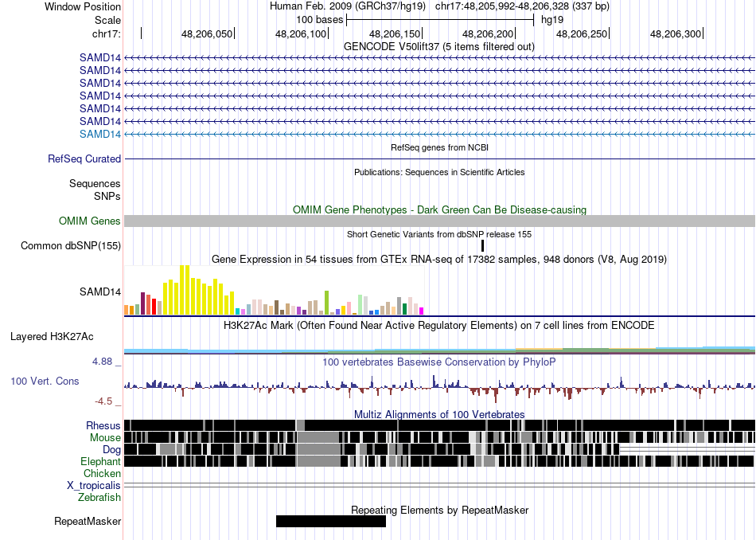Click the lime green GTEx expression bar

click(326, 303)
